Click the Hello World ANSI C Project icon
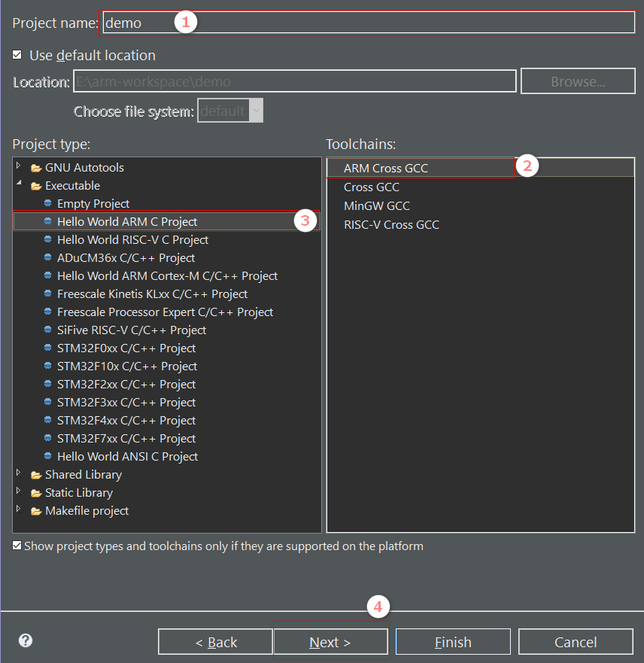Viewport: 644px width, 663px height. pyautogui.click(x=48, y=456)
